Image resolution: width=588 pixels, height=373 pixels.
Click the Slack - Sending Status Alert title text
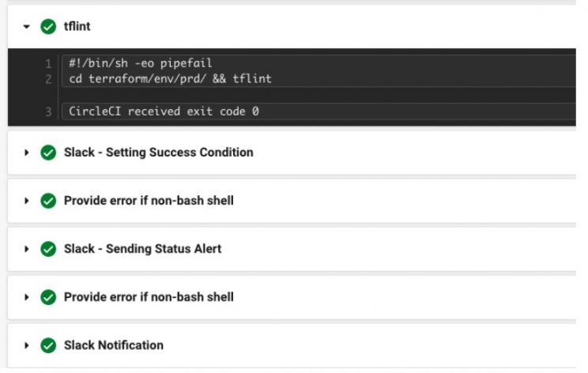pos(142,249)
